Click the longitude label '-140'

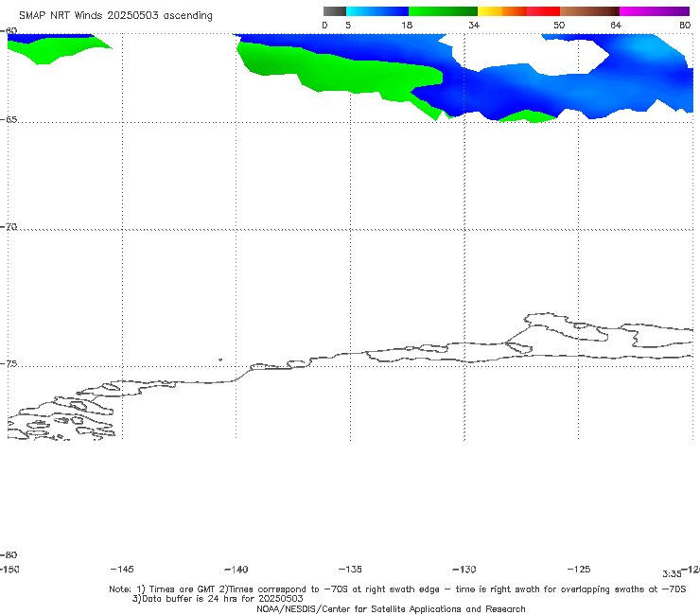click(236, 569)
